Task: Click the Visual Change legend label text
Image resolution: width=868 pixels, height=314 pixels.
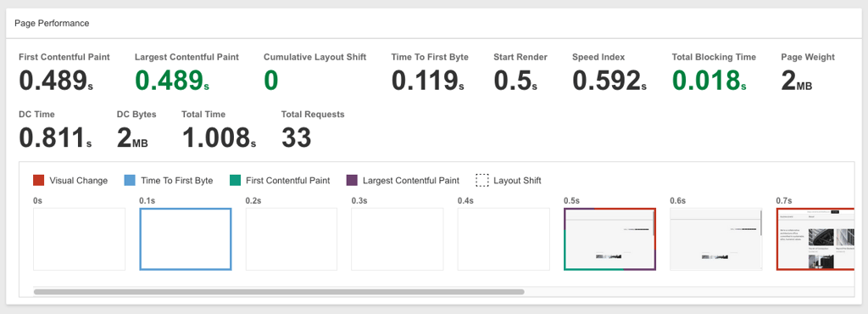Action: pyautogui.click(x=79, y=181)
